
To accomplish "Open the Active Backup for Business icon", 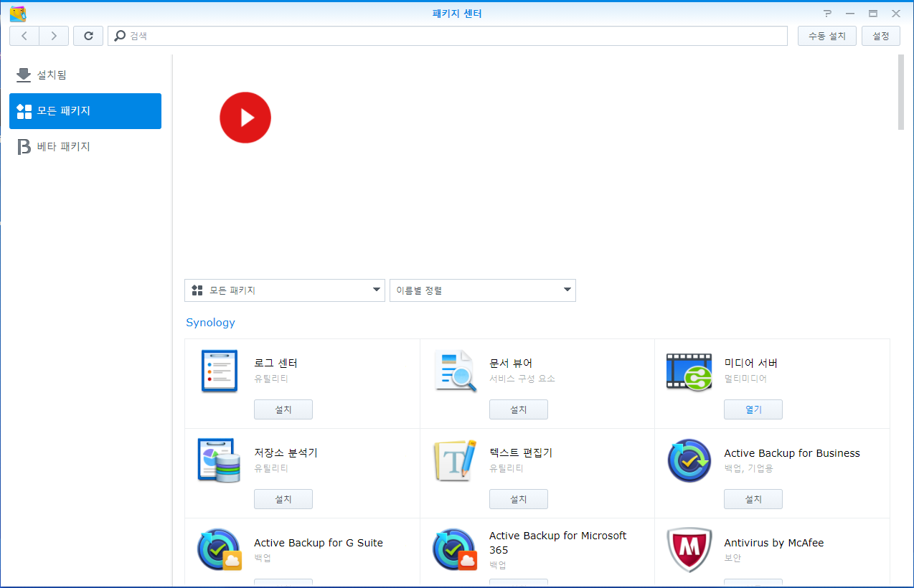I will [x=689, y=460].
